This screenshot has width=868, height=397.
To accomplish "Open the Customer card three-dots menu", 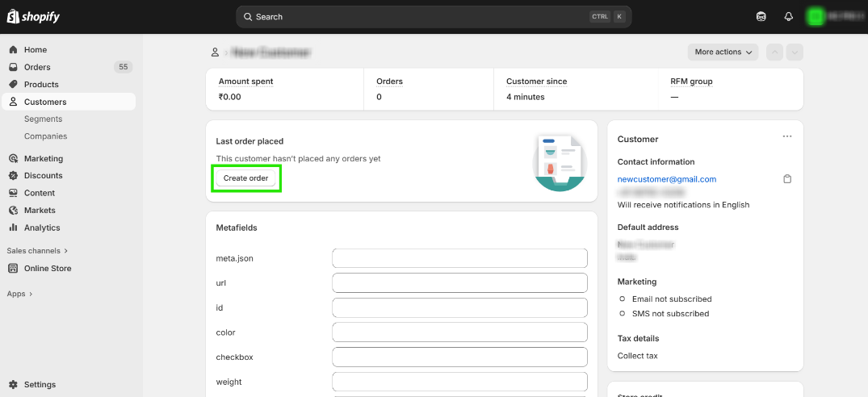I will 787,137.
